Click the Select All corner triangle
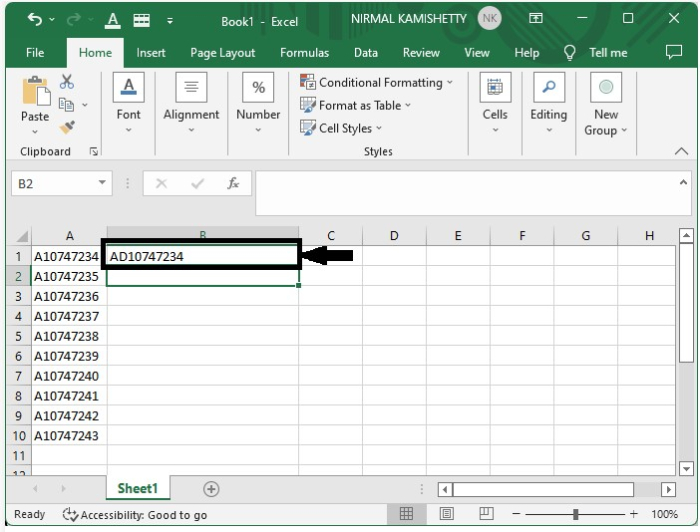Viewport: 700px width, 532px height. [x=20, y=236]
